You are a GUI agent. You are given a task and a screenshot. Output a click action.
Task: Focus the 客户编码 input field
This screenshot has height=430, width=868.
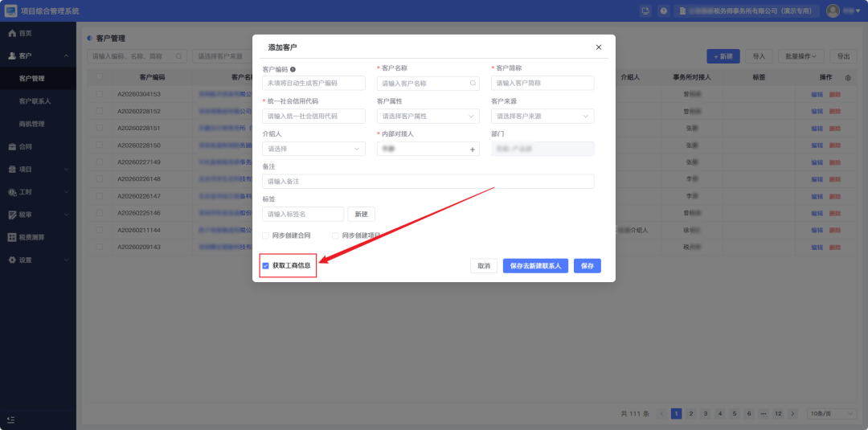314,83
